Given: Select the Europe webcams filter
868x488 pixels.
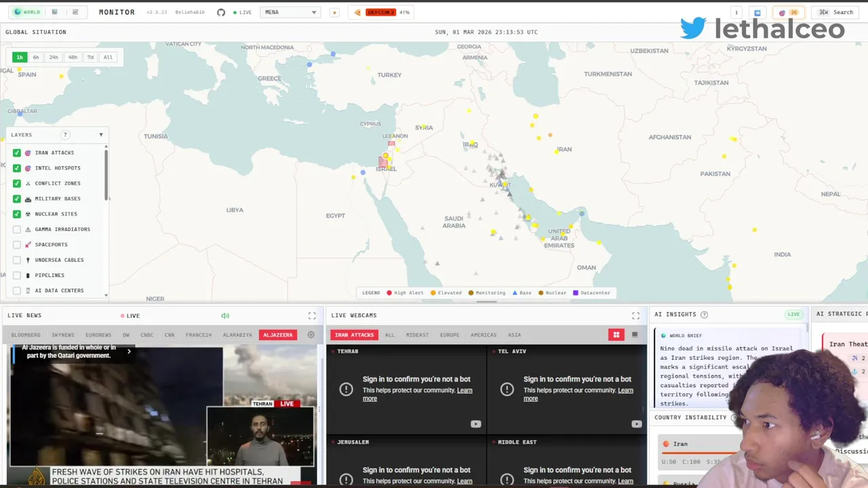Looking at the screenshot, I should [x=450, y=335].
